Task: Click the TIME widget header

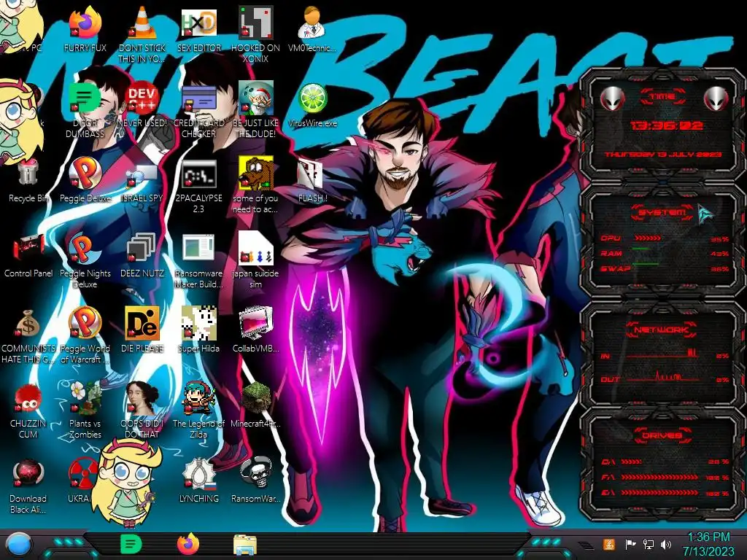Action: (662, 97)
